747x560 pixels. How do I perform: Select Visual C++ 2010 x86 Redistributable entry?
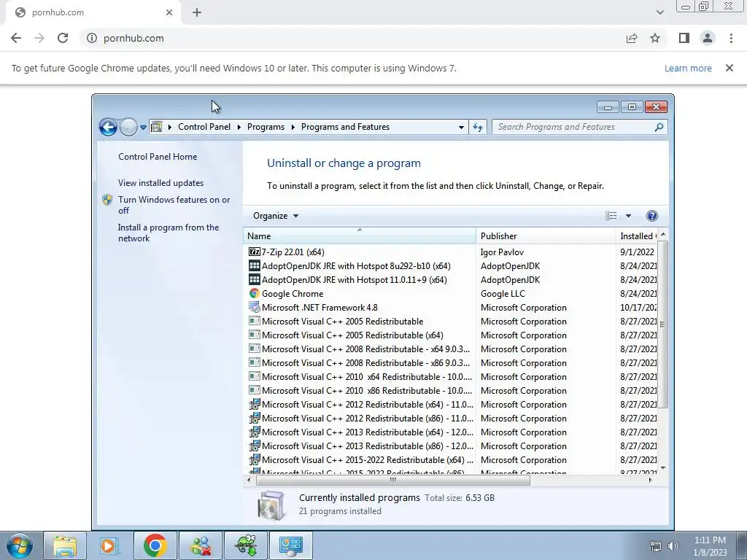click(x=360, y=390)
